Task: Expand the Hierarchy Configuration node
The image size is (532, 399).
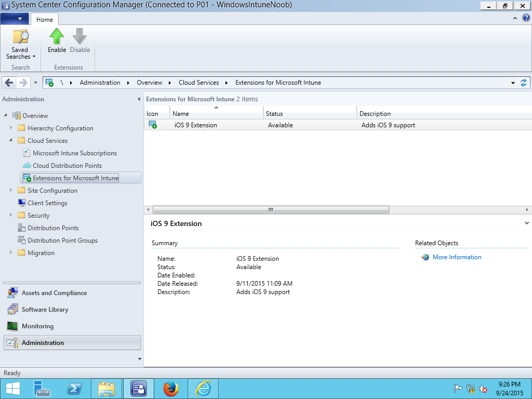Action: pos(11,128)
